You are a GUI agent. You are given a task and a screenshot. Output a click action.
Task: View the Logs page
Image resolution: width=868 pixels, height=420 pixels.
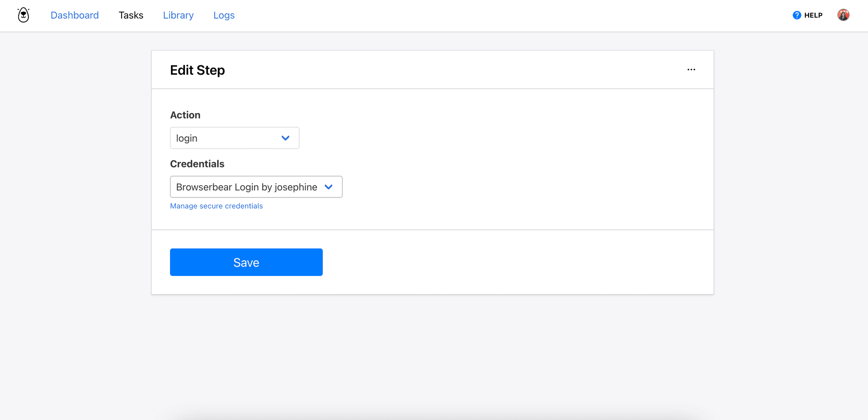coord(224,15)
